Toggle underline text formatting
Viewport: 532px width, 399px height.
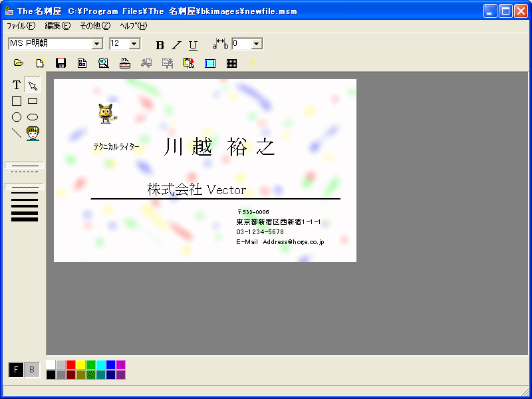[193, 45]
